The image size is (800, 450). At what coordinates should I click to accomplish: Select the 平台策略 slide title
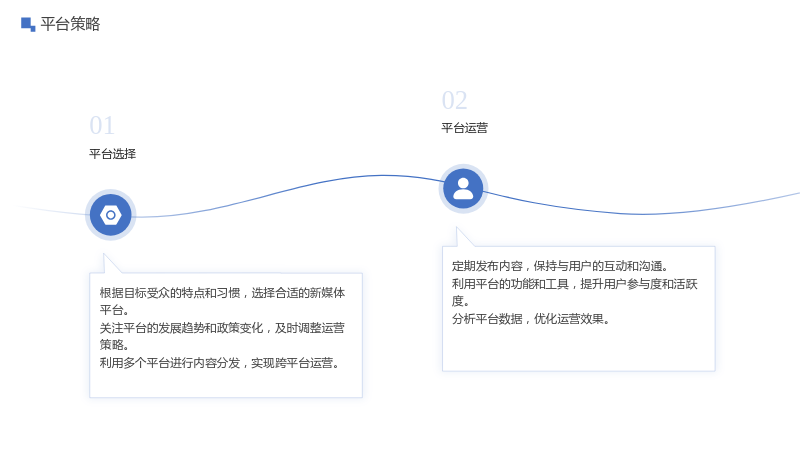pyautogui.click(x=70, y=24)
